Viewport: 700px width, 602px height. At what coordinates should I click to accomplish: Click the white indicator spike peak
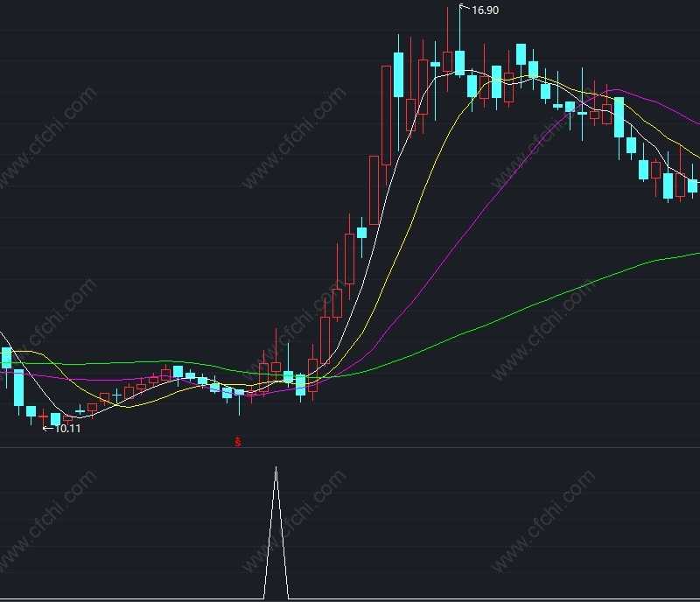click(x=276, y=468)
